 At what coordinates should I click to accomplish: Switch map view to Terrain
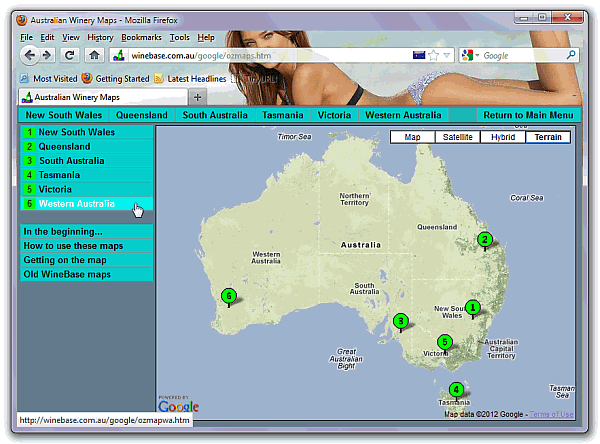point(548,137)
